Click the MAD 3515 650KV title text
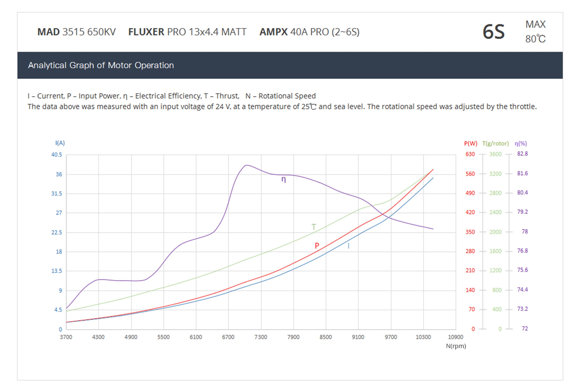Viewport: 584px width, 392px height. pyautogui.click(x=76, y=32)
